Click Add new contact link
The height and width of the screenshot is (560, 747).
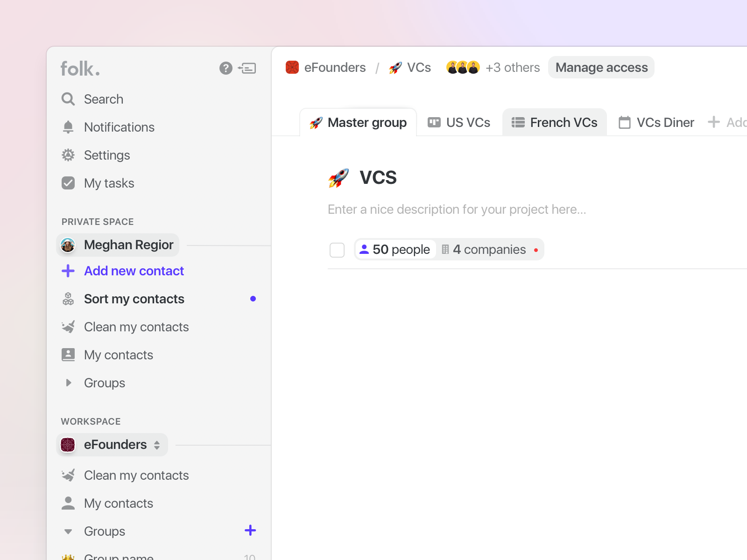(134, 271)
